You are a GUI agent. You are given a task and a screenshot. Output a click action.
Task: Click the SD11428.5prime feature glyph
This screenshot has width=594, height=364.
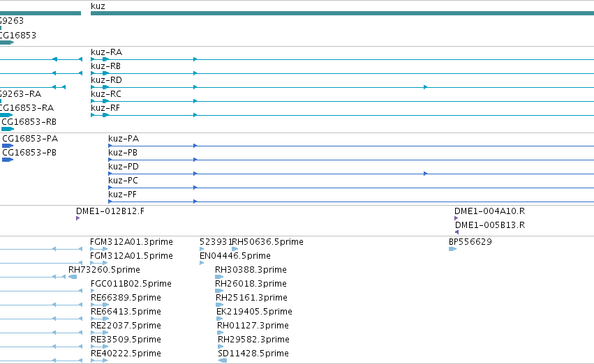(223, 361)
